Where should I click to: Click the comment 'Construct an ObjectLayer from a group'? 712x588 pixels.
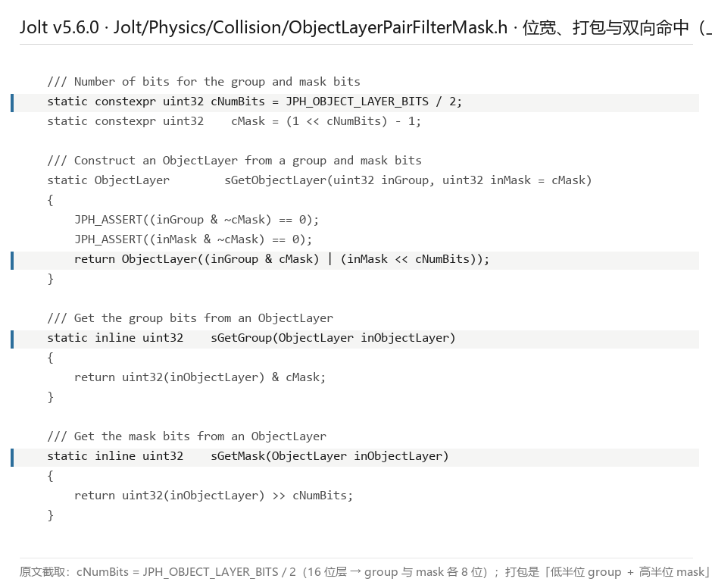[x=234, y=161]
